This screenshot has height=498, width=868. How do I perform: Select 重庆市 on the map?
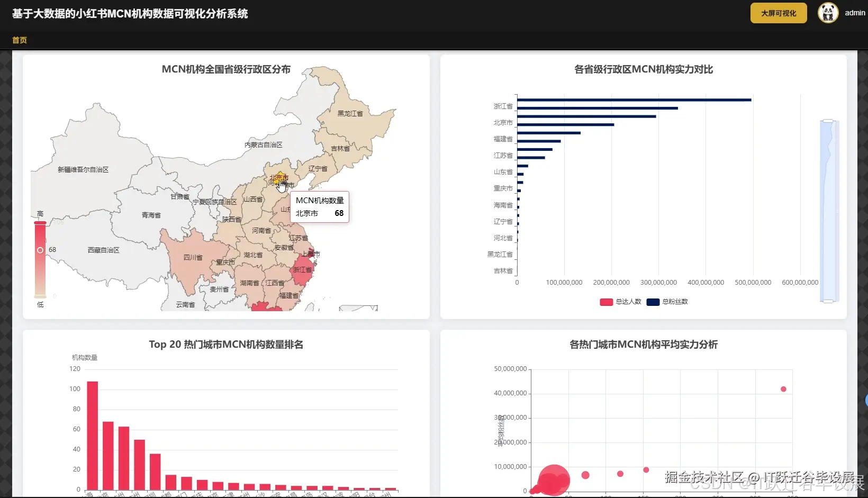click(x=225, y=262)
